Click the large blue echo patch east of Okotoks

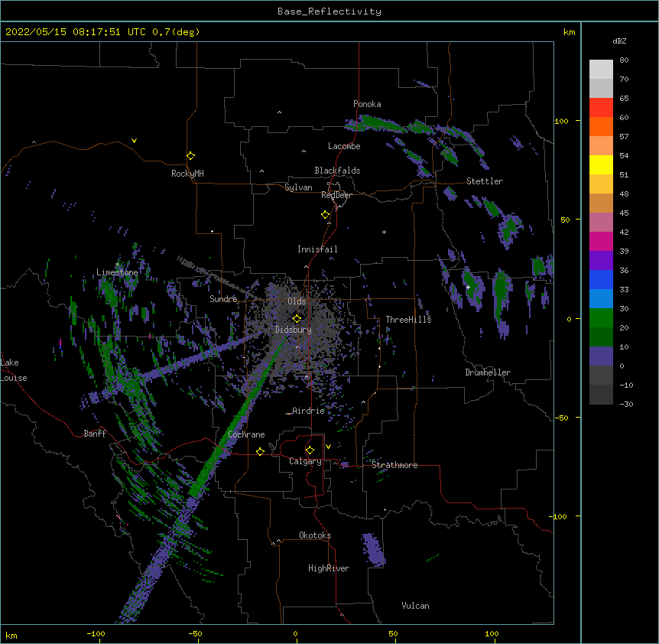374,550
